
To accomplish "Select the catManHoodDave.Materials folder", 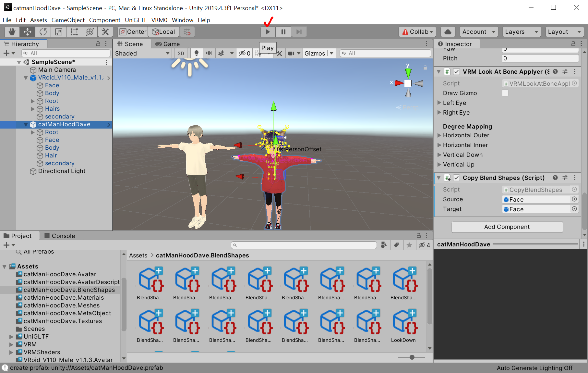I will (x=64, y=297).
